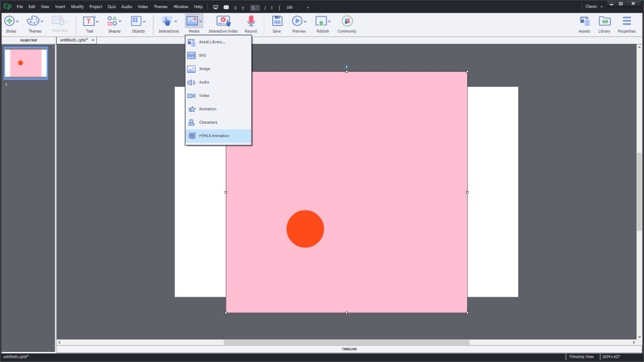Choose HTML5 Animation from Media menu
This screenshot has width=644, height=362.
click(x=214, y=136)
